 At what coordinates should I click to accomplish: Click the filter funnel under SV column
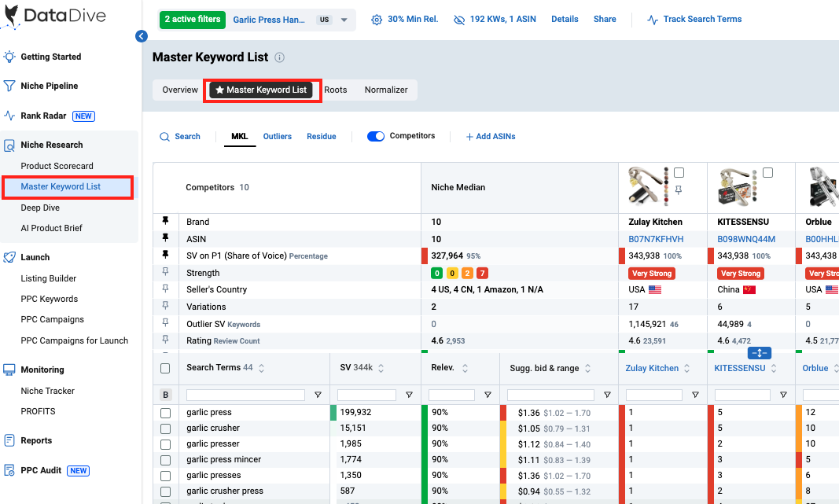[410, 395]
